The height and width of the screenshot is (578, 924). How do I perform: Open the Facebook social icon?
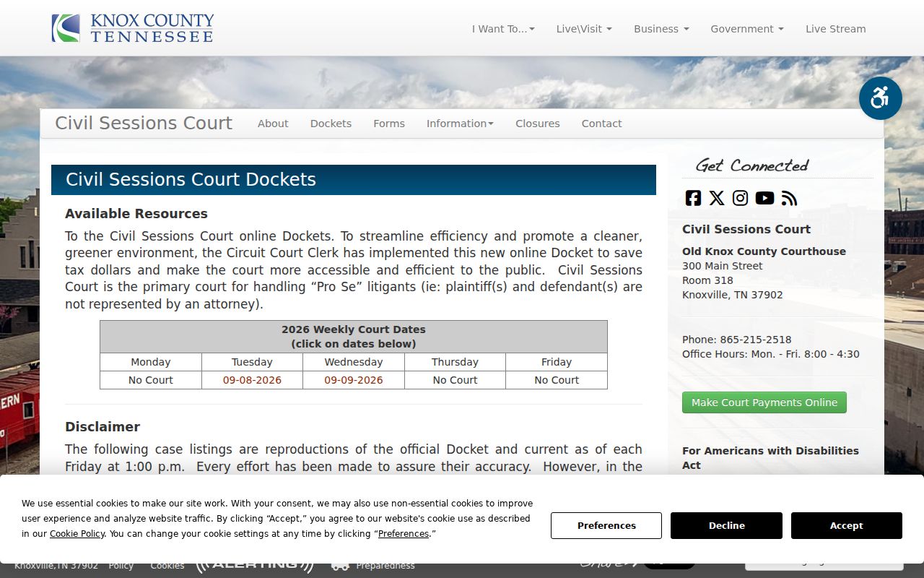(x=693, y=198)
